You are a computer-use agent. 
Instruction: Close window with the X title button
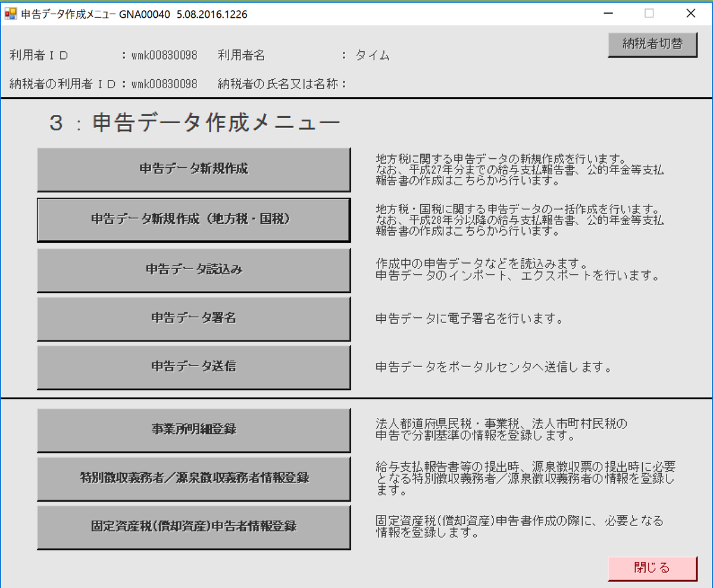tap(691, 14)
